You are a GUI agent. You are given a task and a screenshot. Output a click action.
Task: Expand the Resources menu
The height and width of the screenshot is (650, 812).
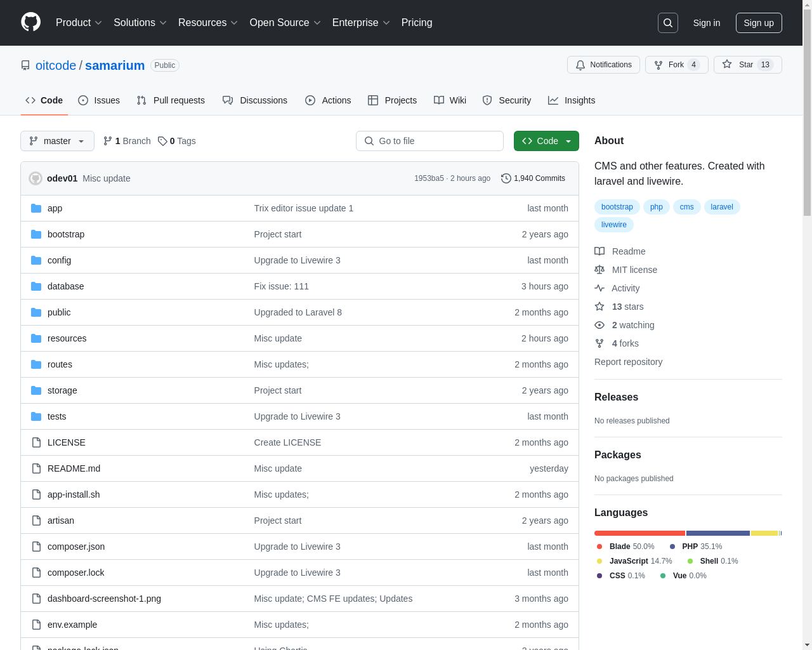click(x=208, y=23)
